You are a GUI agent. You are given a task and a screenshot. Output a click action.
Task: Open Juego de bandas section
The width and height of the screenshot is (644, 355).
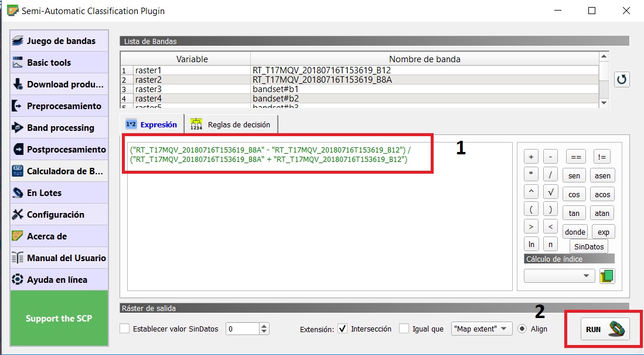point(60,41)
